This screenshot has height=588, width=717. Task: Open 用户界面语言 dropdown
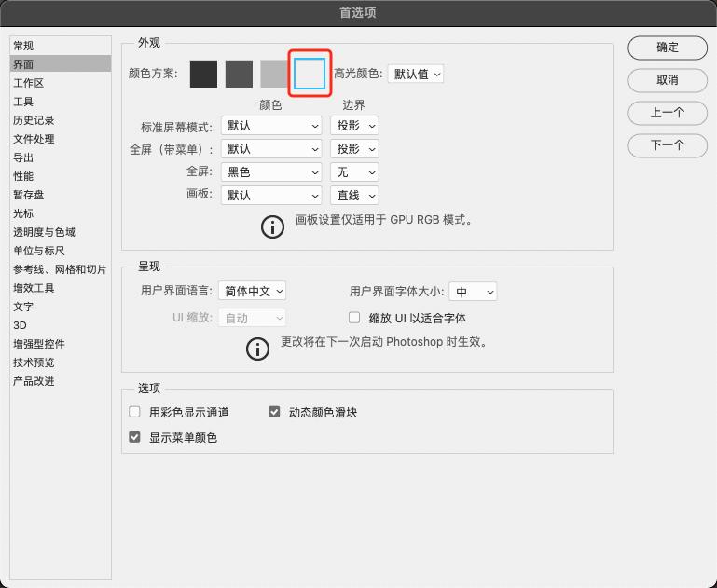[x=252, y=291]
